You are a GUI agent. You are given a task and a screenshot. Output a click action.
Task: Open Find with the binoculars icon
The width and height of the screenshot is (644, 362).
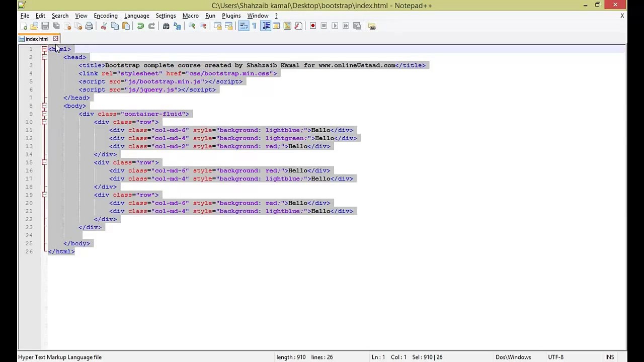pos(166,26)
